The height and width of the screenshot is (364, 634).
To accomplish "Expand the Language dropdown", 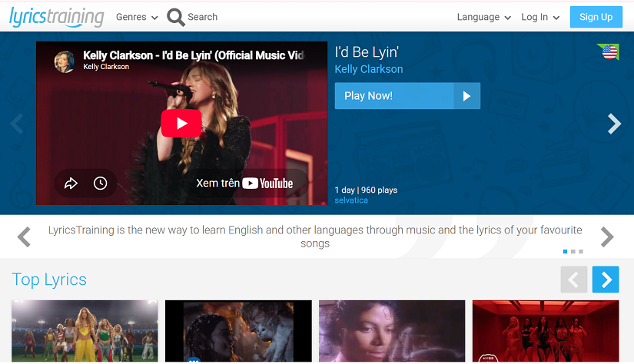I will 484,17.
